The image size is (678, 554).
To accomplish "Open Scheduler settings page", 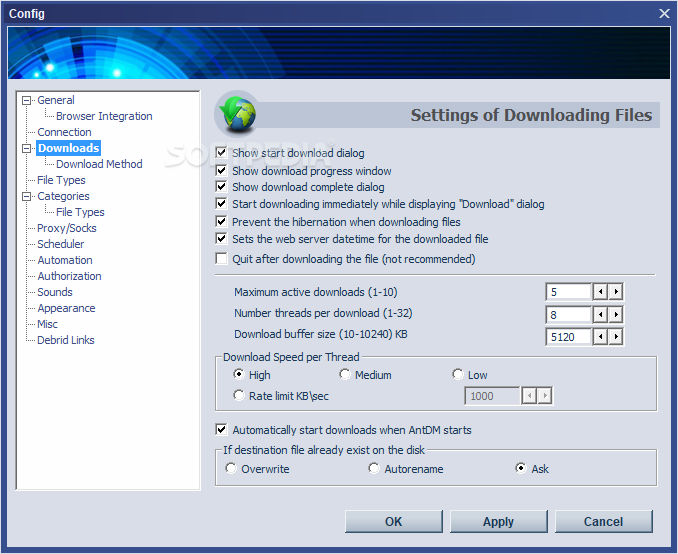I will (61, 244).
